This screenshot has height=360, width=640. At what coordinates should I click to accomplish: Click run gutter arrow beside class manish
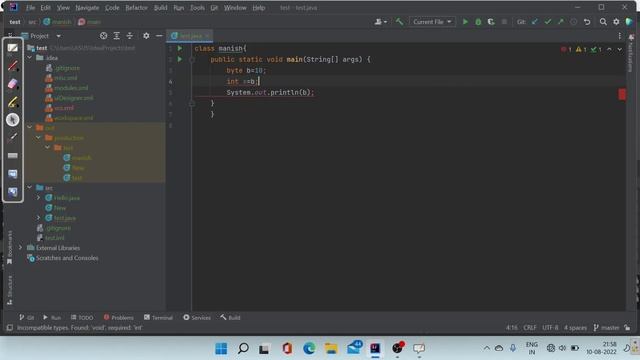[x=180, y=48]
